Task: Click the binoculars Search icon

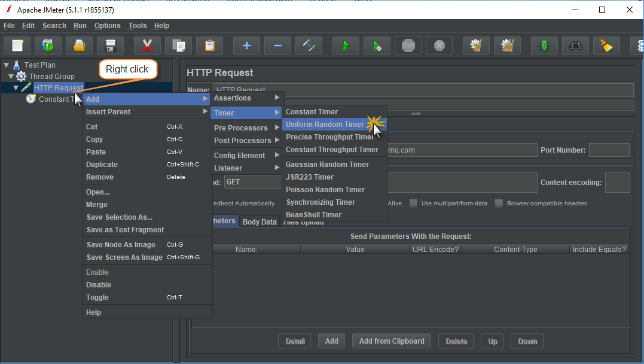Action: [x=576, y=46]
